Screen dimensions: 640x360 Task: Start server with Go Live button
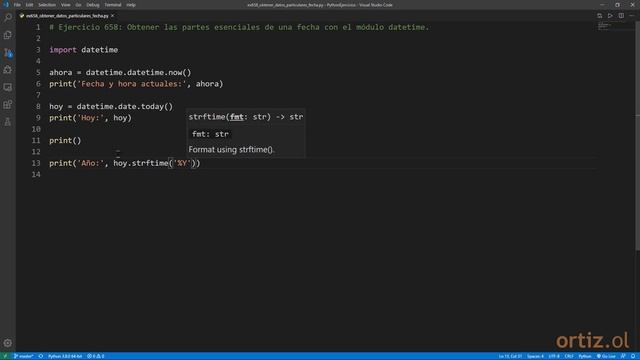coord(606,356)
